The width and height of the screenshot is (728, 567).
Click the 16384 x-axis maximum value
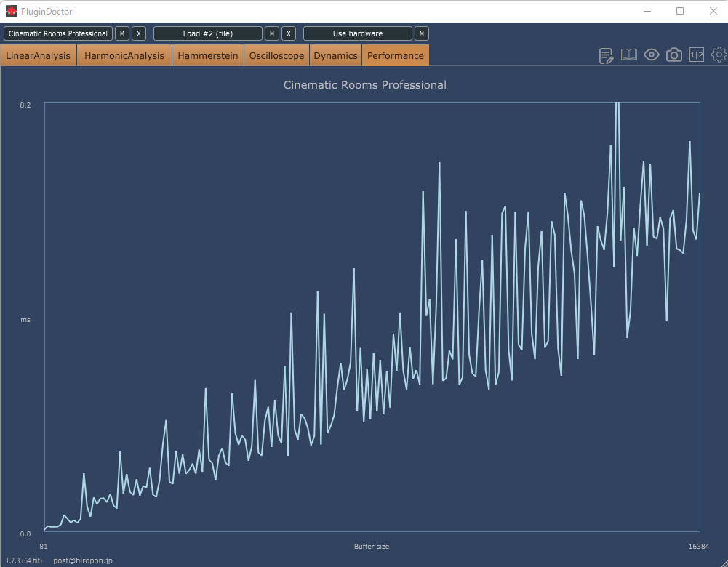click(699, 547)
